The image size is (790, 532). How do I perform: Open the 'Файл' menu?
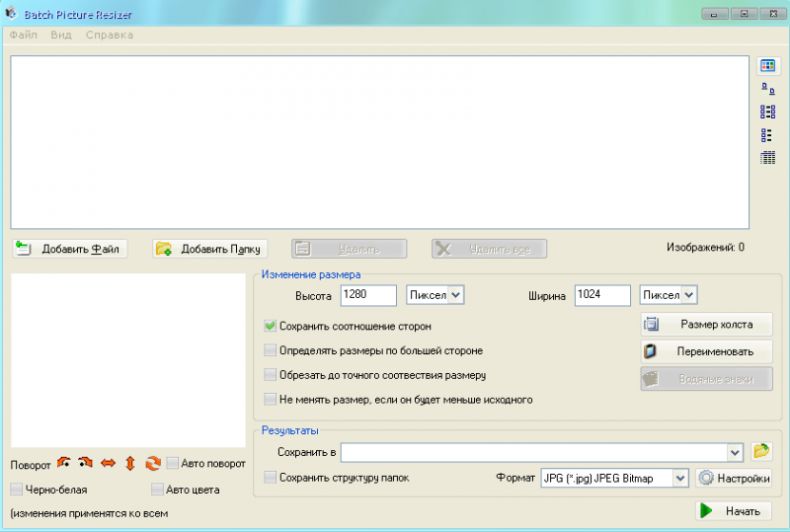coord(24,35)
